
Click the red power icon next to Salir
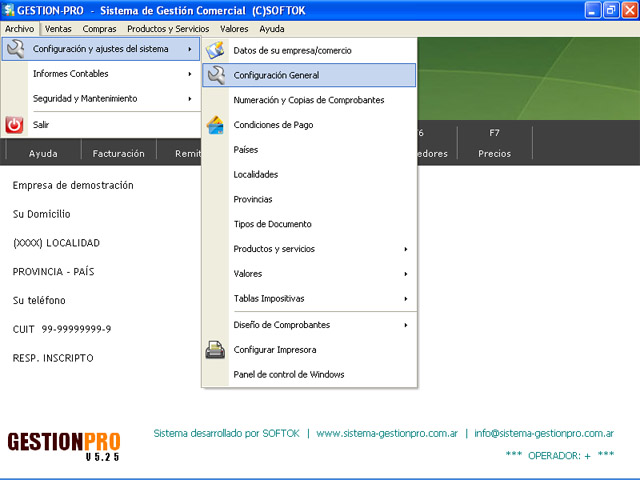point(14,124)
